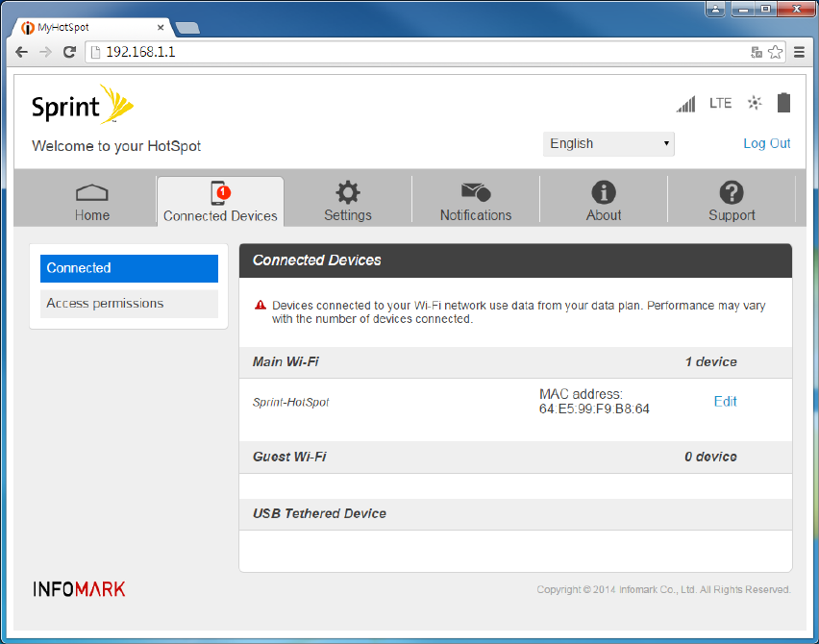Click the MyHotSpot browser tab
Screen dimensions: 819x644
93,27
